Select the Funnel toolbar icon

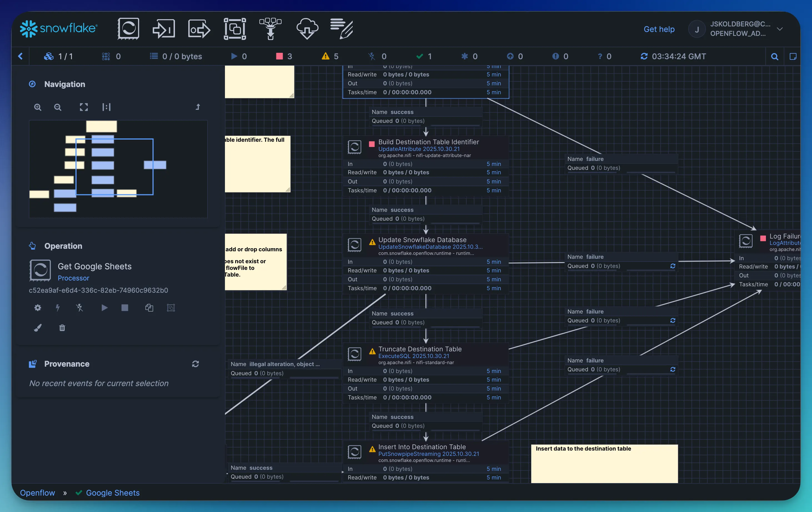click(270, 29)
